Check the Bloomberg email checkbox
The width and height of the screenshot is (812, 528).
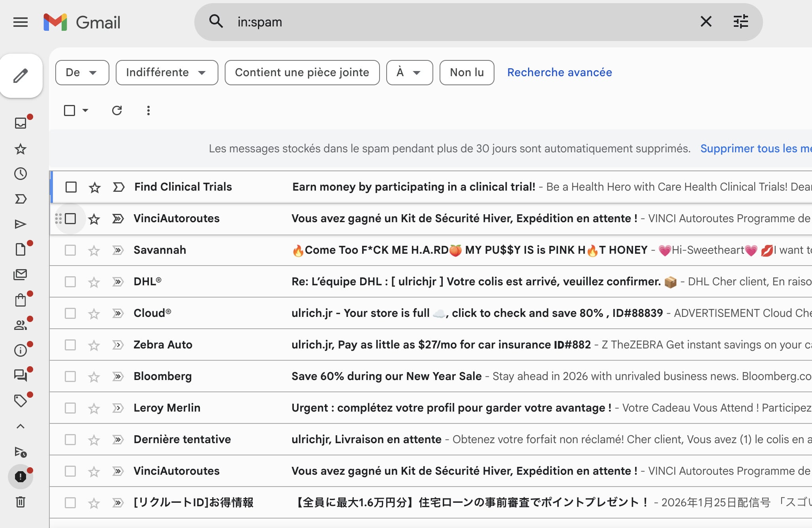tap(70, 376)
